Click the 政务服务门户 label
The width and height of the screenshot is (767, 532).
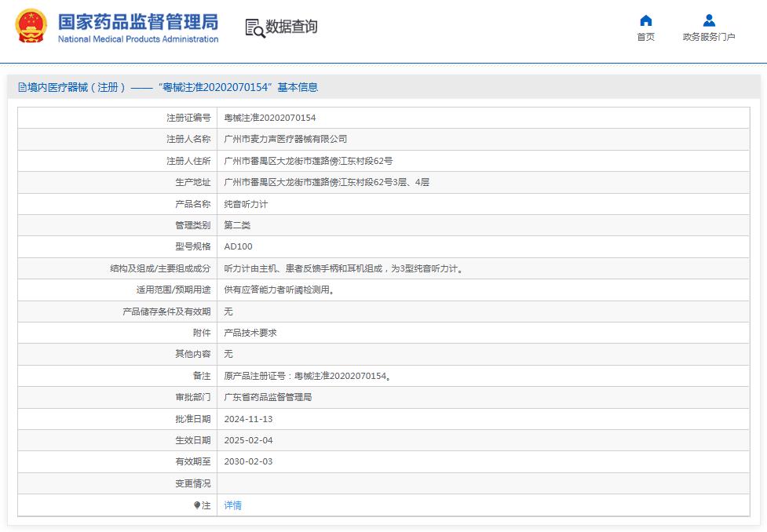708,36
